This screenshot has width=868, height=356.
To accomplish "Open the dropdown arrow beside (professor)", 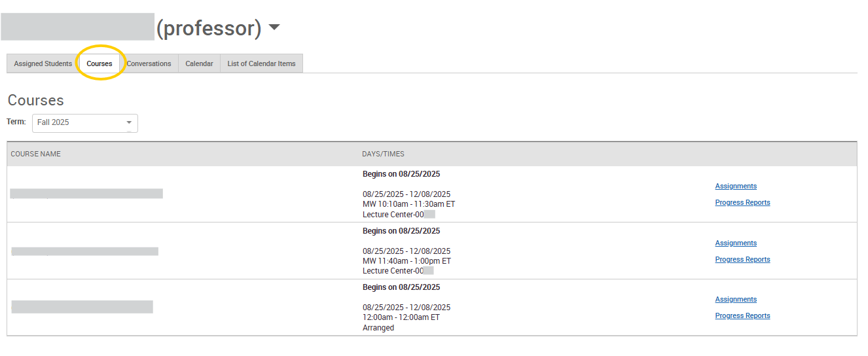I will 274,27.
